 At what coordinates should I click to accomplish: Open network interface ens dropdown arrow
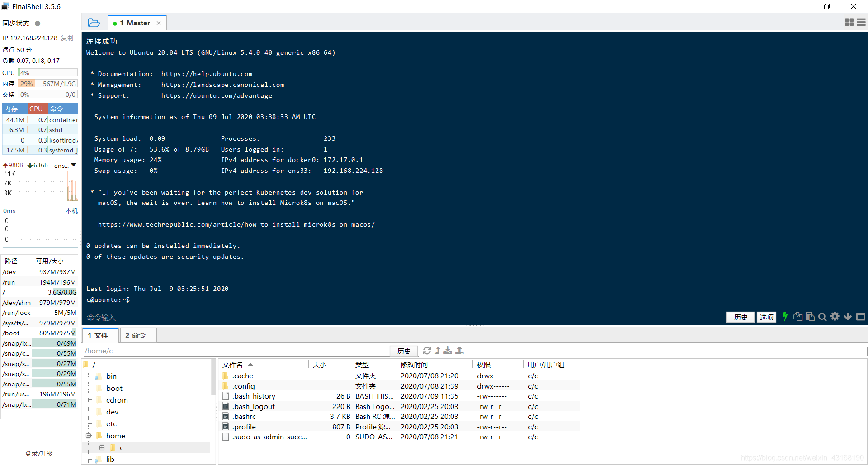pos(74,165)
